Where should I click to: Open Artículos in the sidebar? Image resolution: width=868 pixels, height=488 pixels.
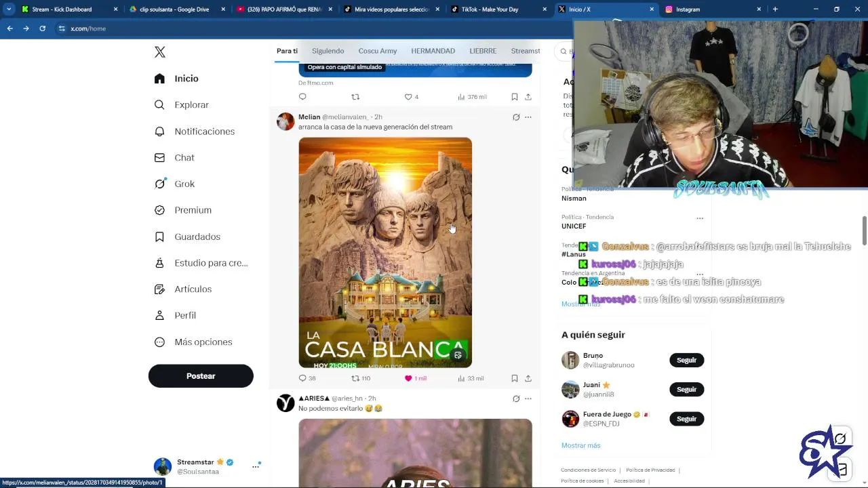[182, 289]
